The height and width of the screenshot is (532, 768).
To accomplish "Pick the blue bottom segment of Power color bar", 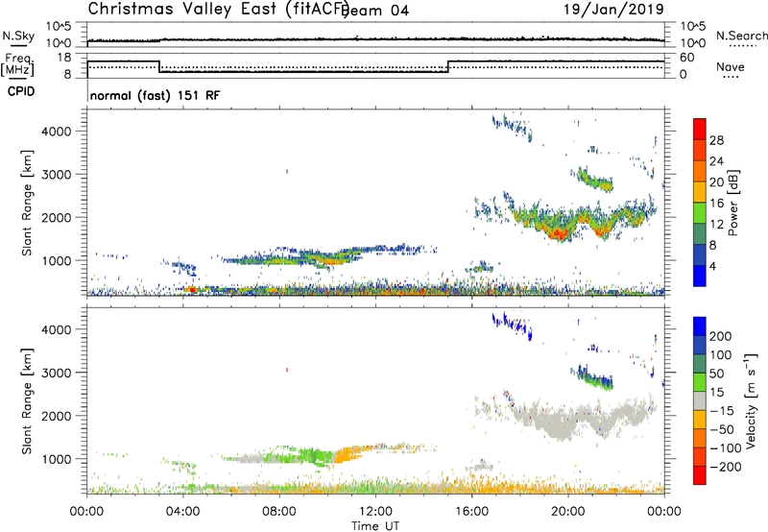I will click(700, 276).
